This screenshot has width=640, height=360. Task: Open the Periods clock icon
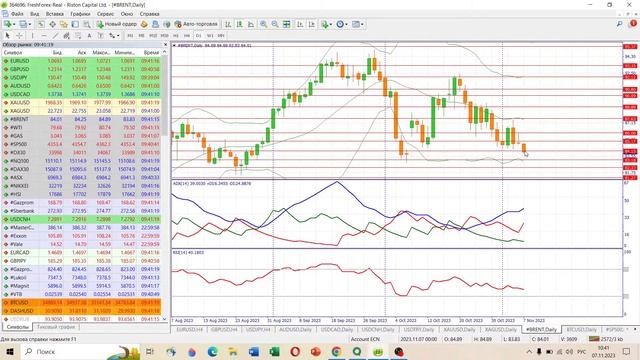pyautogui.click(x=340, y=24)
